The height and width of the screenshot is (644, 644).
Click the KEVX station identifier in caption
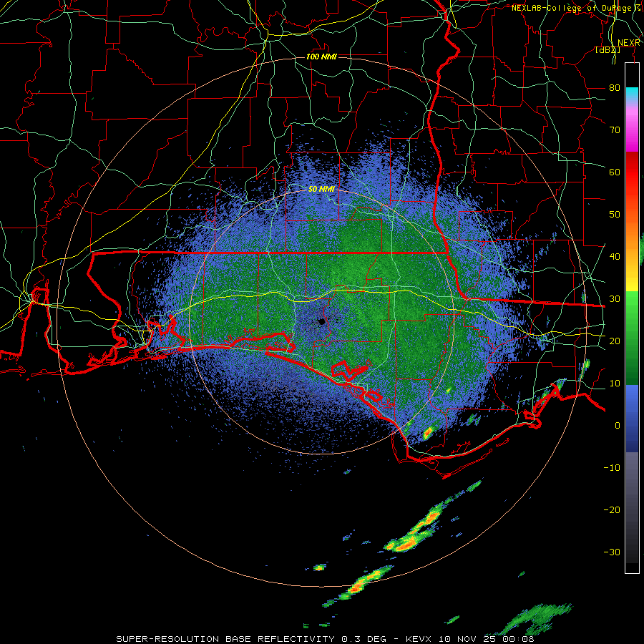[420, 639]
